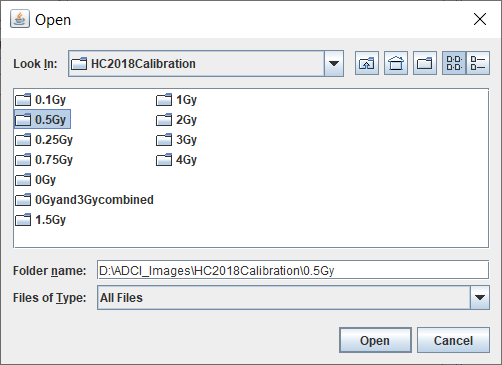Pick the 0Gy folder

pos(36,180)
